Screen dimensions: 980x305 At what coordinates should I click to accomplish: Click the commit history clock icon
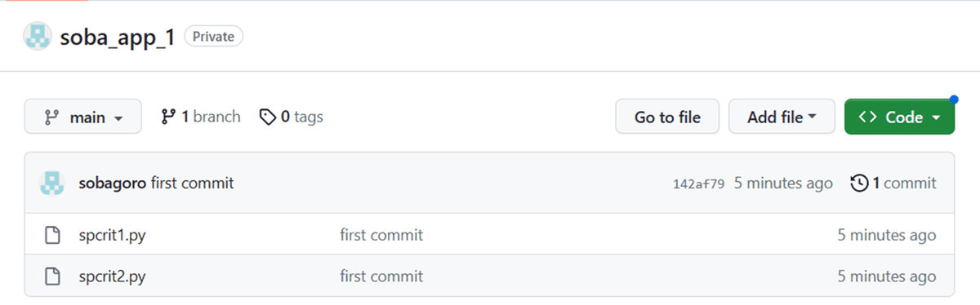pos(859,183)
